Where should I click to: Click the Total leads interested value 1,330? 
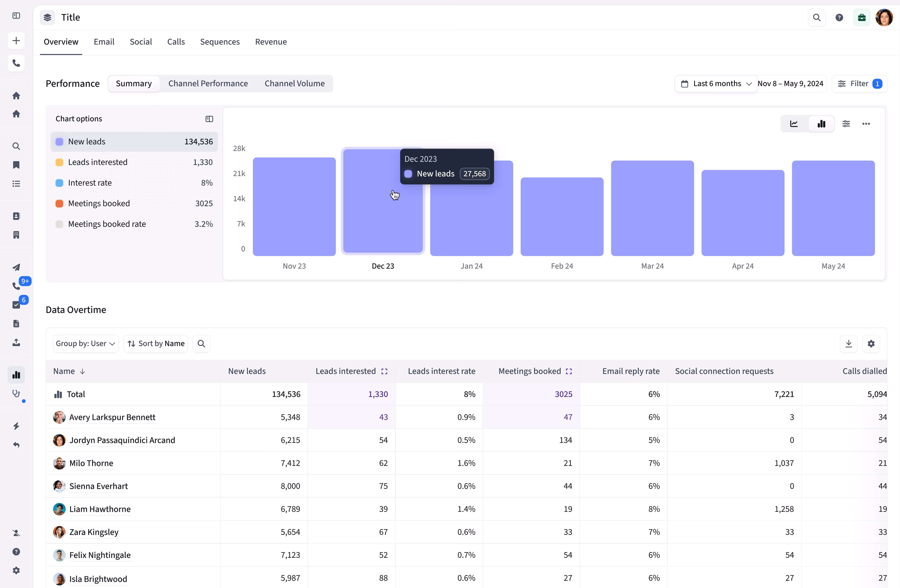(378, 394)
